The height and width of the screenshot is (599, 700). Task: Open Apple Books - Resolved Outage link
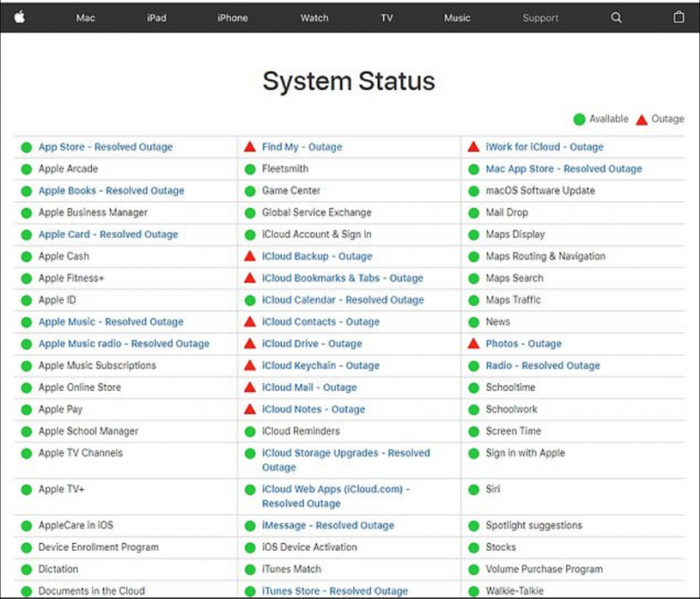point(111,191)
